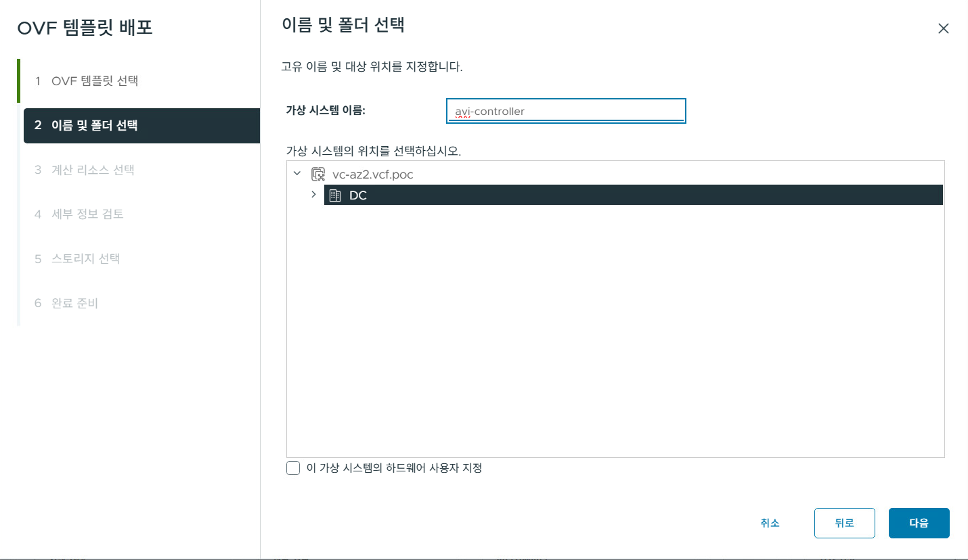Close the OVF deploy dialog
This screenshot has height=560, width=968.
click(x=943, y=28)
